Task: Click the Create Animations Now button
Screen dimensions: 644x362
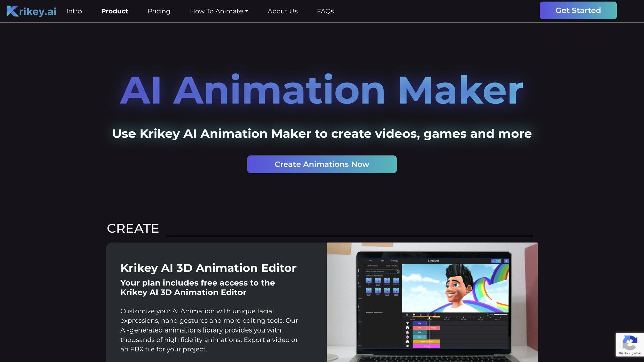Action: 322,164
